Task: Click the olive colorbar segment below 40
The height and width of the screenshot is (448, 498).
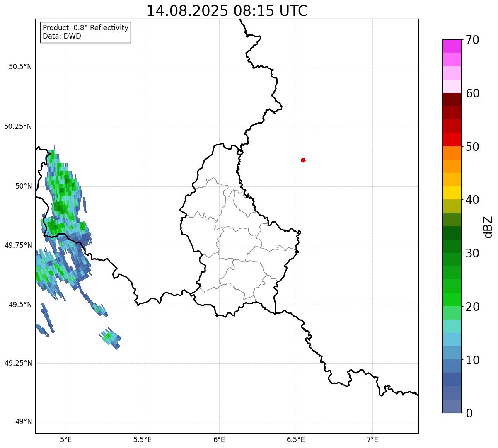Action: tap(452, 206)
